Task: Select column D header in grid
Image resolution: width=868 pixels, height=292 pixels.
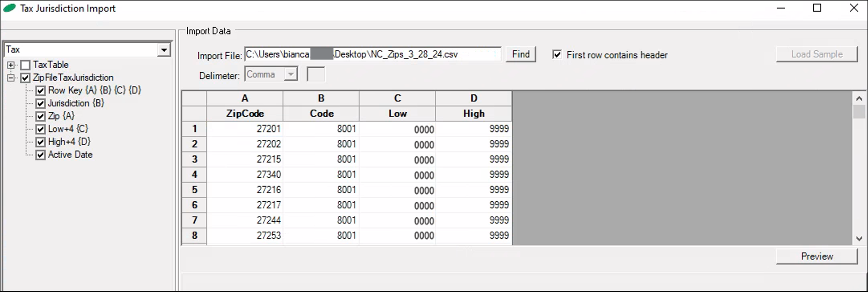Action: (x=473, y=98)
